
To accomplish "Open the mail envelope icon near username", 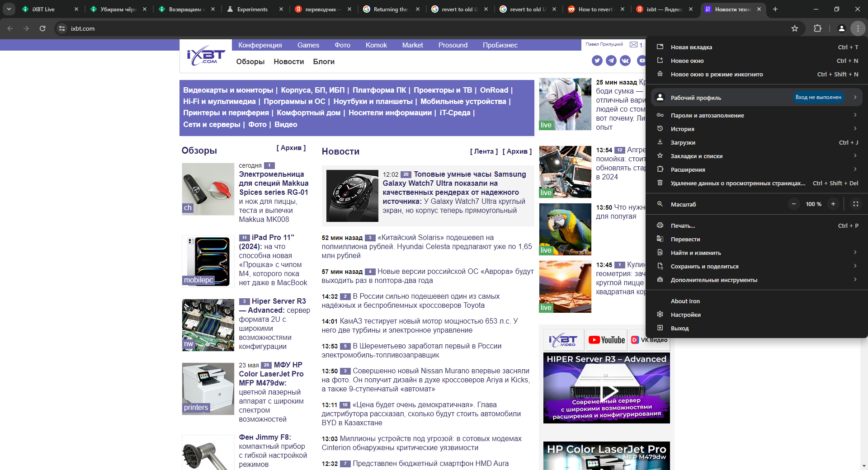I will tap(634, 45).
